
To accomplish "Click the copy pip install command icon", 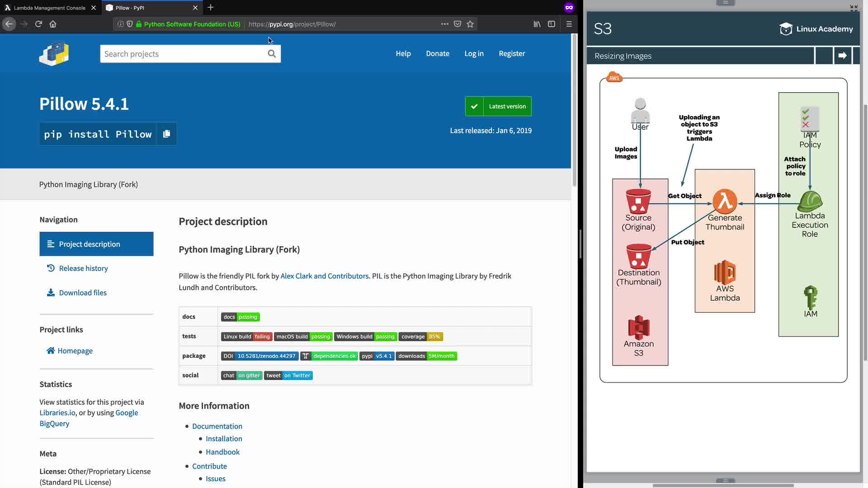I will pyautogui.click(x=166, y=134).
